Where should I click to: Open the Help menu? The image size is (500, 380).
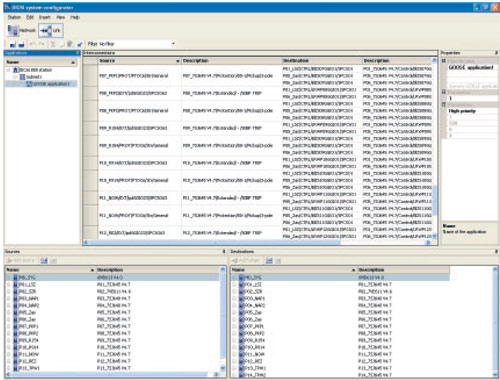tap(75, 17)
